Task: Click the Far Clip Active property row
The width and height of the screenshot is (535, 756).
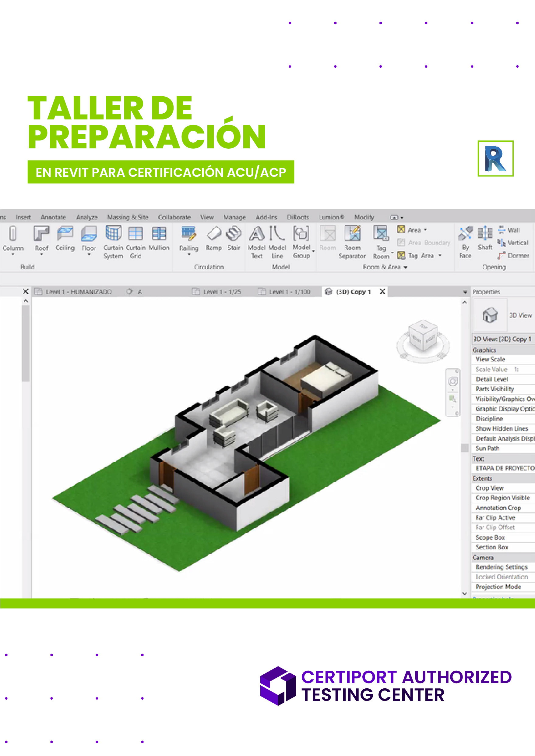Action: [x=503, y=518]
